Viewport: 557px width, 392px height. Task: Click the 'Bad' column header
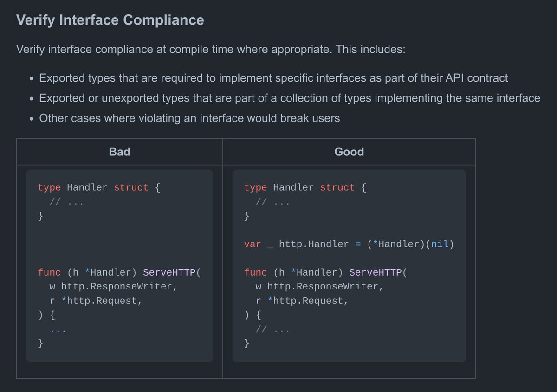tap(119, 152)
